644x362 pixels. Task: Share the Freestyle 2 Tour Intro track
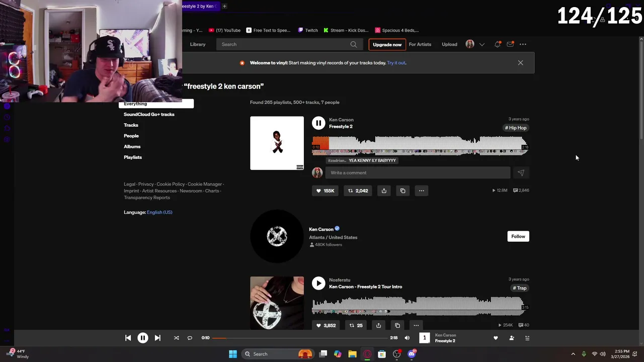tap(378, 325)
